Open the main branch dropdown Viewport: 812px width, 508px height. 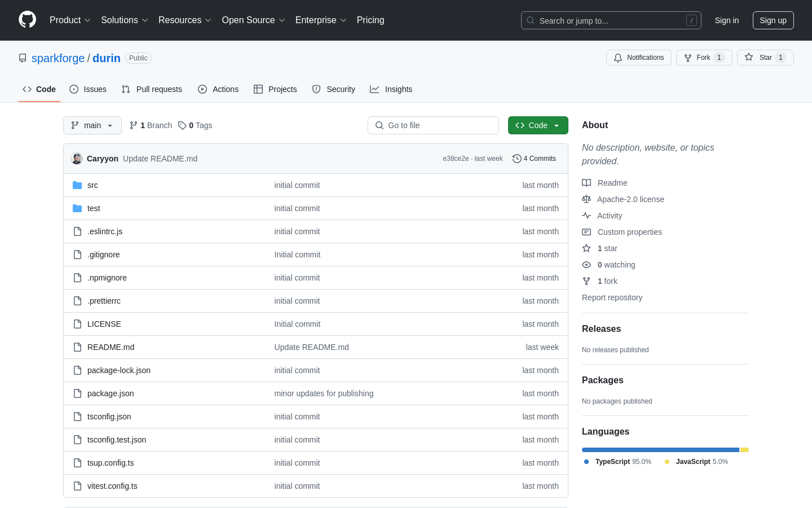pyautogui.click(x=92, y=125)
